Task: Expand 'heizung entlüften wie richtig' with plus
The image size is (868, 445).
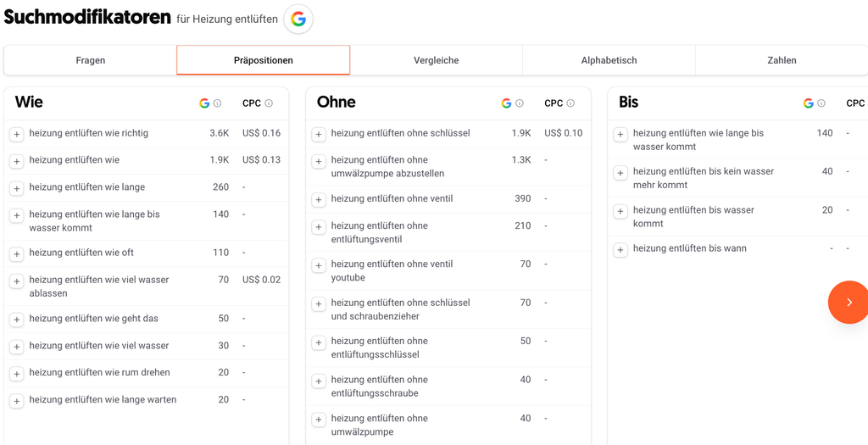Action: click(17, 135)
